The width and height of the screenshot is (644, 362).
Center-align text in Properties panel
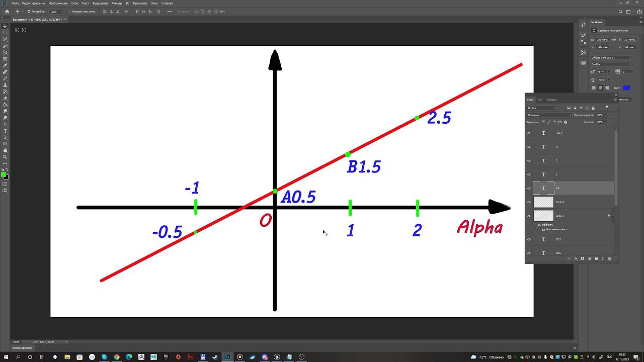600,87
